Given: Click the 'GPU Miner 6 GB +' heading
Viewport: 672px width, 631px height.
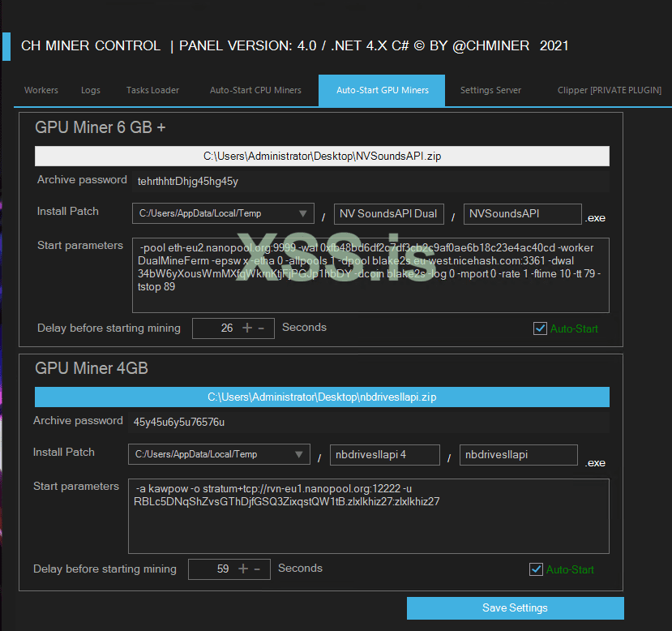Looking at the screenshot, I should 101,127.
